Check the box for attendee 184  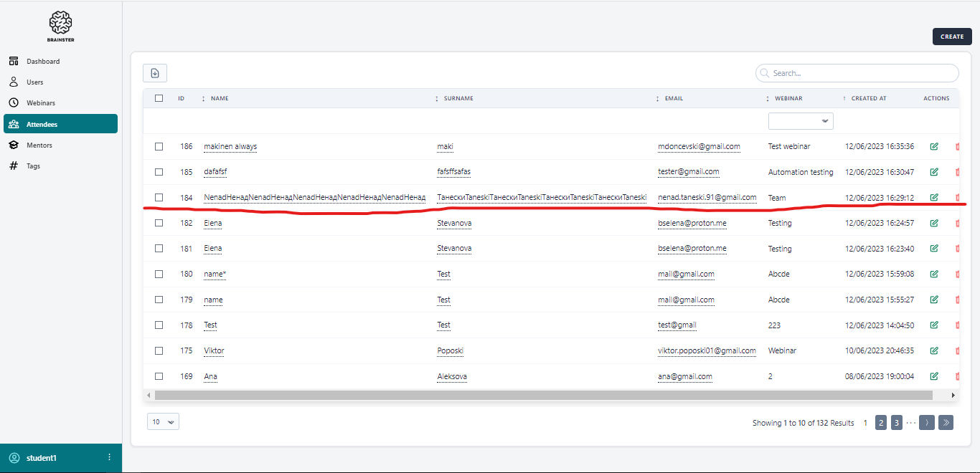159,198
